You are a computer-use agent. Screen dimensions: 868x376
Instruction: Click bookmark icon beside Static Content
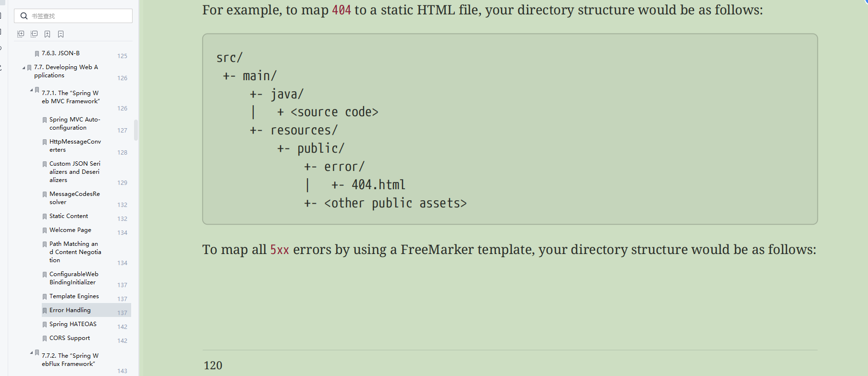click(45, 217)
